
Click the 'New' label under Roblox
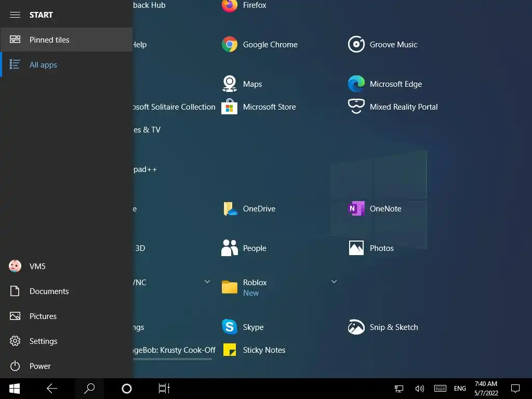[251, 293]
